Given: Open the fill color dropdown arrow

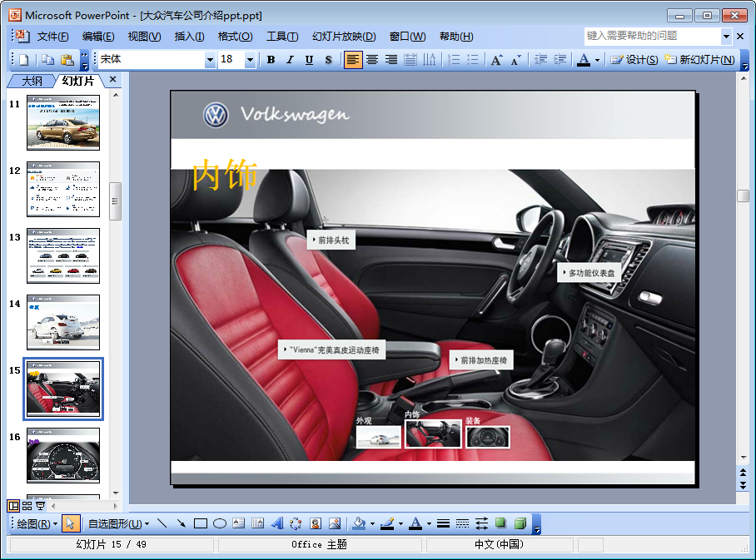Looking at the screenshot, I should pyautogui.click(x=372, y=524).
